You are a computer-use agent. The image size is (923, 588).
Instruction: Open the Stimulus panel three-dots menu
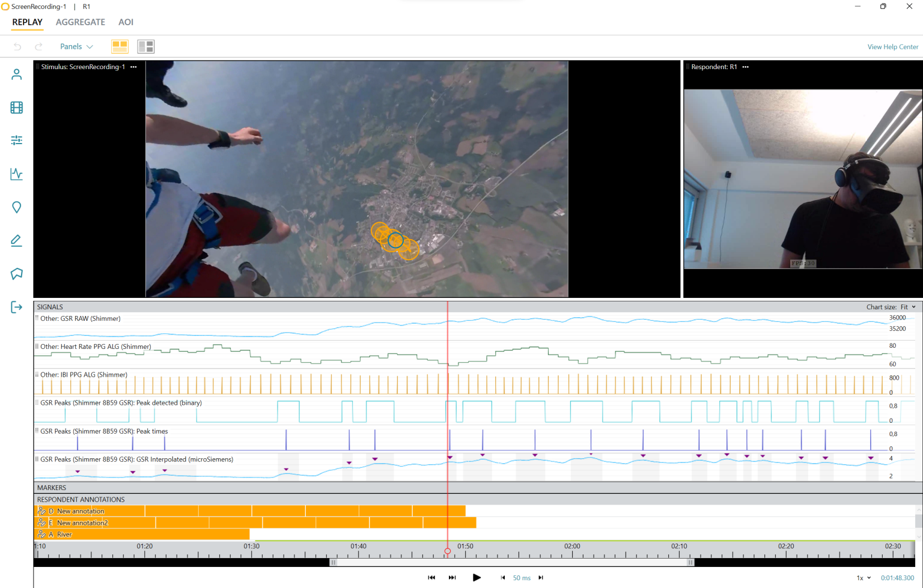(x=133, y=67)
